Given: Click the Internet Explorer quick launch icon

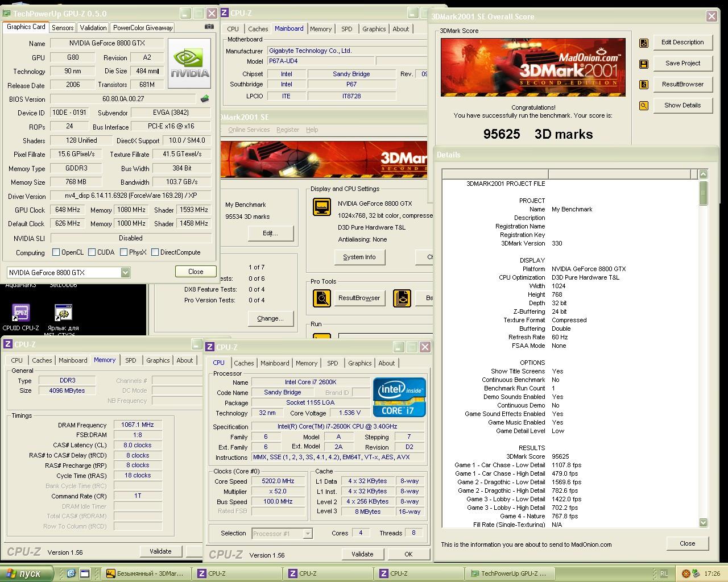Looking at the screenshot, I should [72, 573].
